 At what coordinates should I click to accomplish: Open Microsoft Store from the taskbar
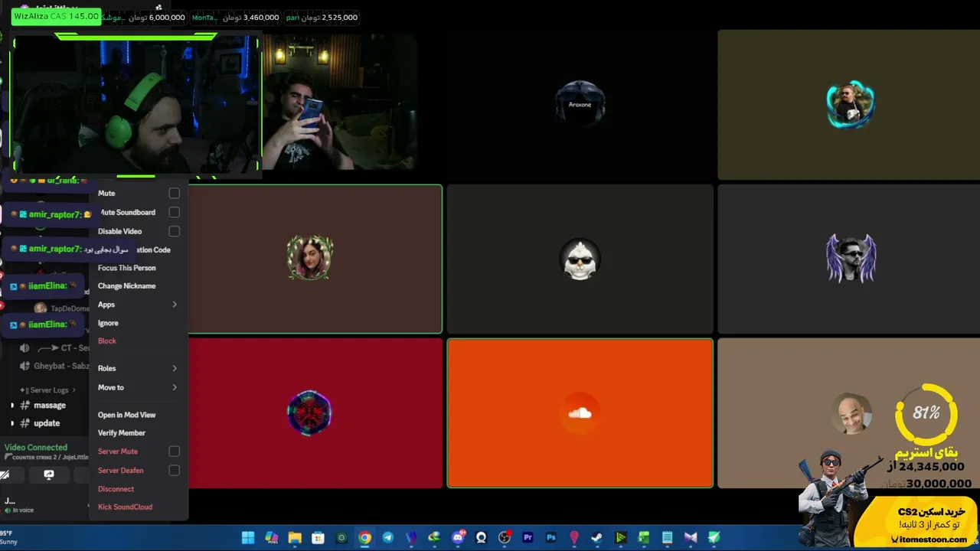(x=318, y=537)
